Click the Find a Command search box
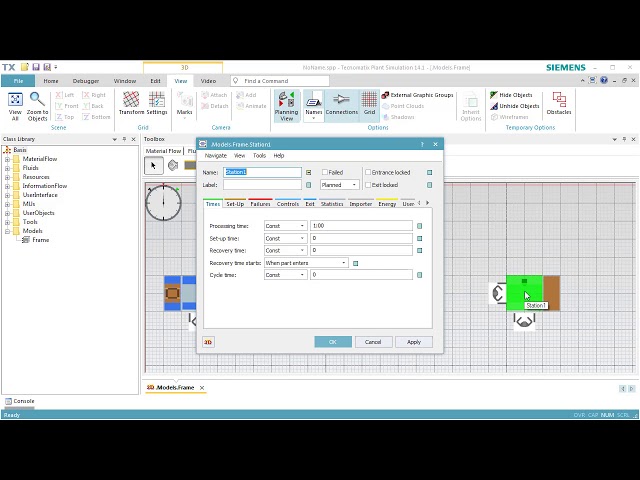 point(280,81)
